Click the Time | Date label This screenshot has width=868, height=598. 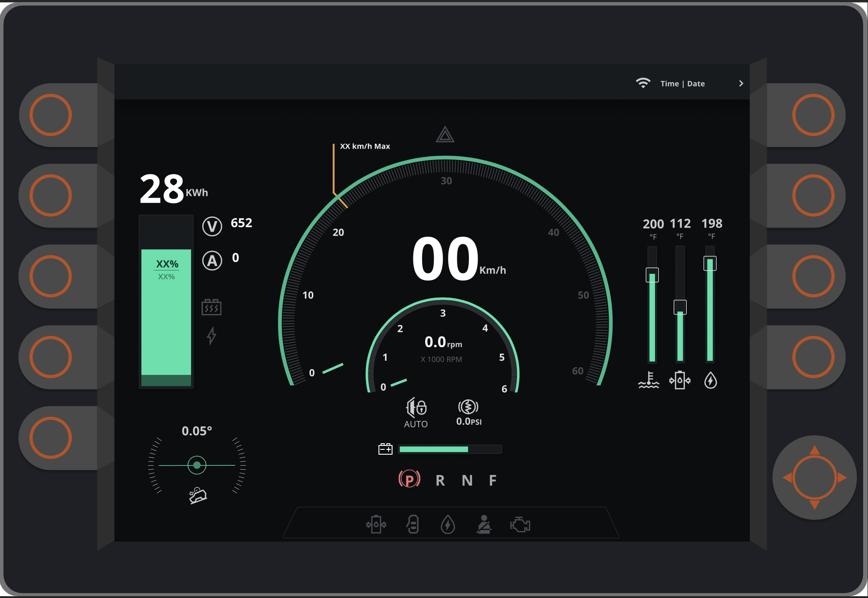coord(682,83)
